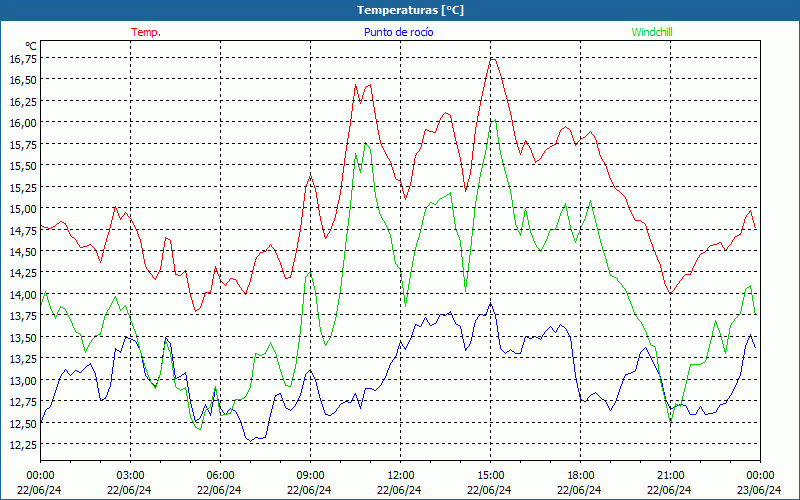Click the red temperature peak near 15:00
Viewport: 800px width, 500px height.
493,59
